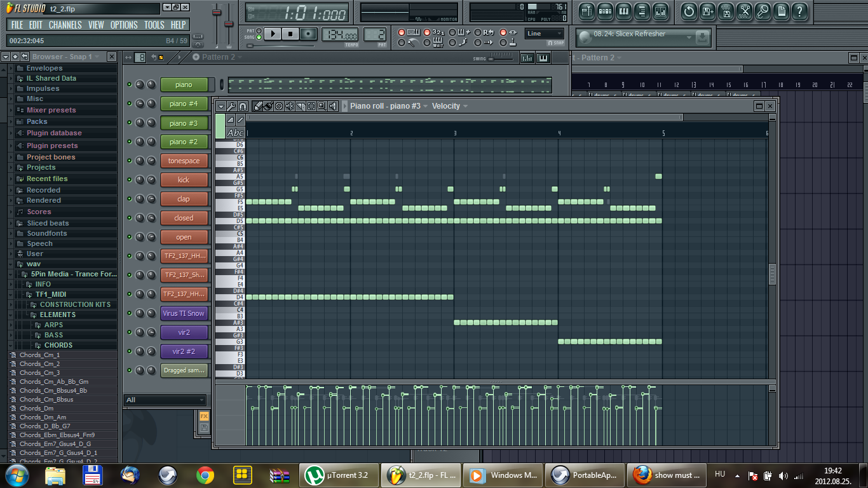Screen dimensions: 868x488
Task: Mute the kick channel LED
Action: pyautogui.click(x=130, y=180)
